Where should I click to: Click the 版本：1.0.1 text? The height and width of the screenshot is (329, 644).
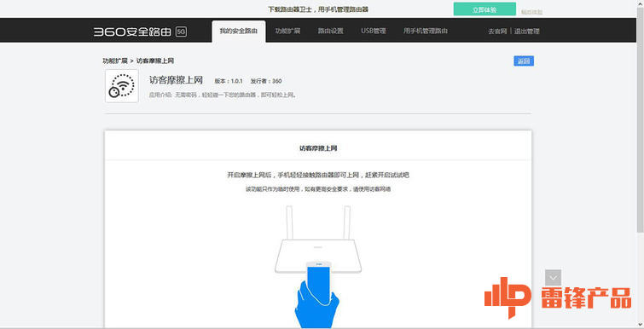tap(229, 81)
